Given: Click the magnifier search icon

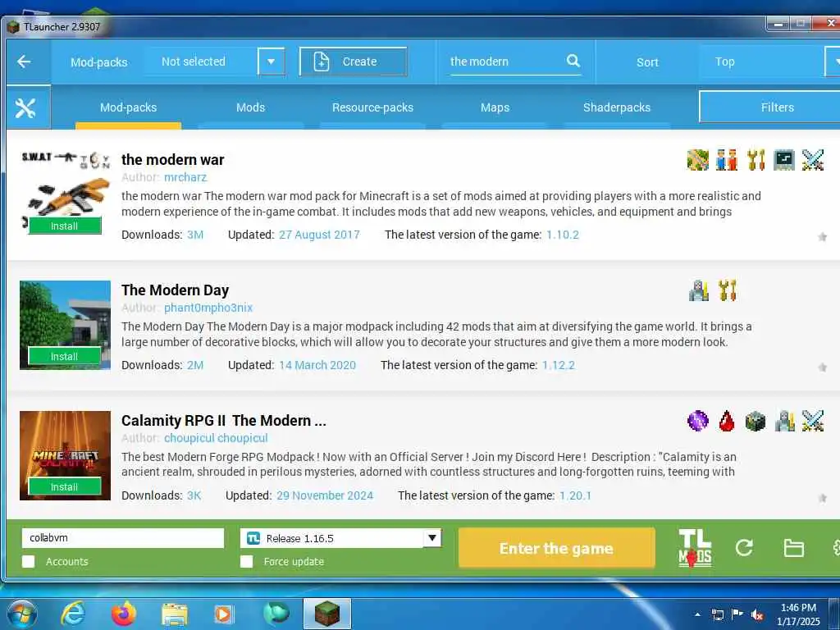Looking at the screenshot, I should point(573,61).
